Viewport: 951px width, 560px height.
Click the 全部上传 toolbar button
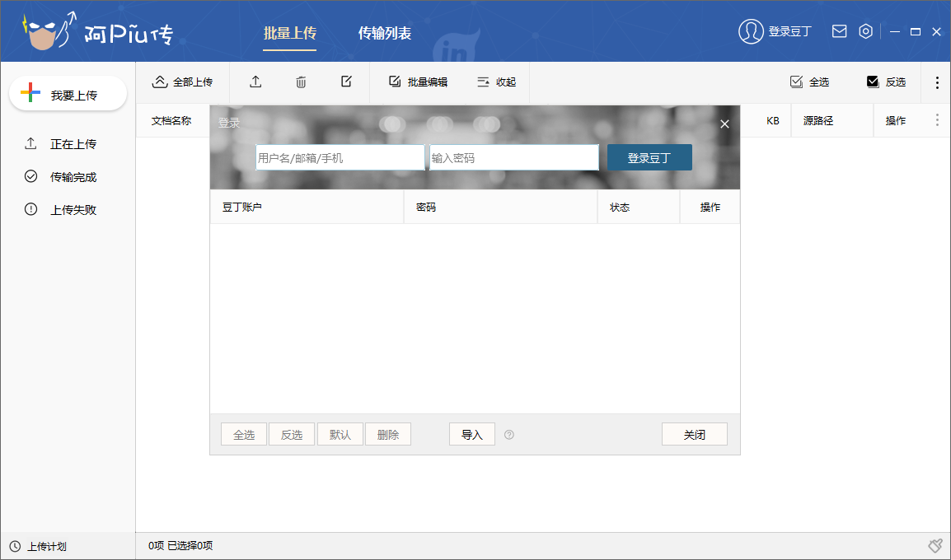(x=182, y=82)
